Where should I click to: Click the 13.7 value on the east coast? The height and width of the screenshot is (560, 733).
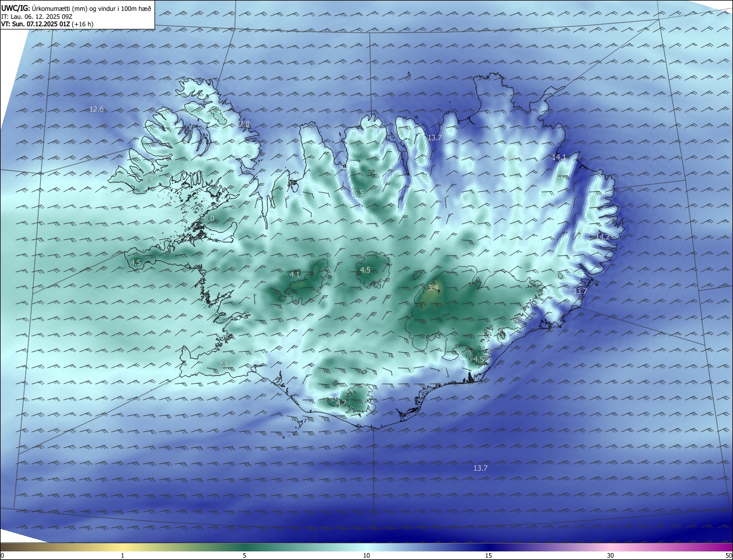580,291
